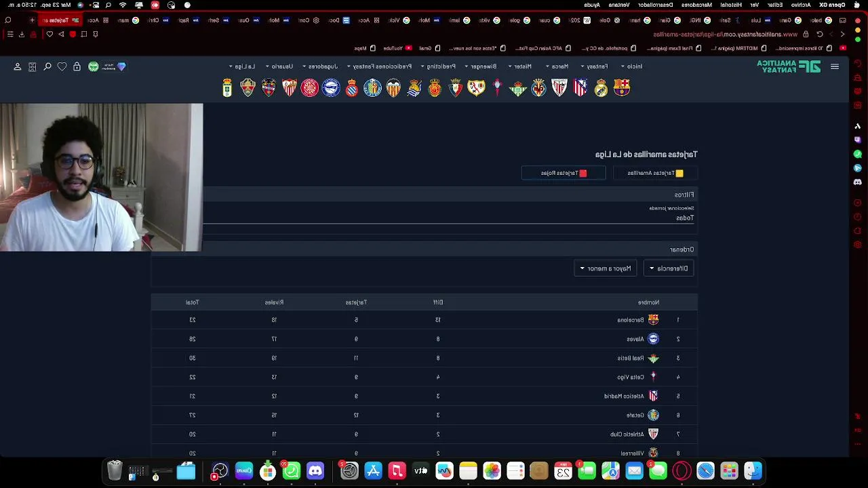Open Historial in the macOS menu bar
Screen dimensions: 868x488
tap(730, 5)
